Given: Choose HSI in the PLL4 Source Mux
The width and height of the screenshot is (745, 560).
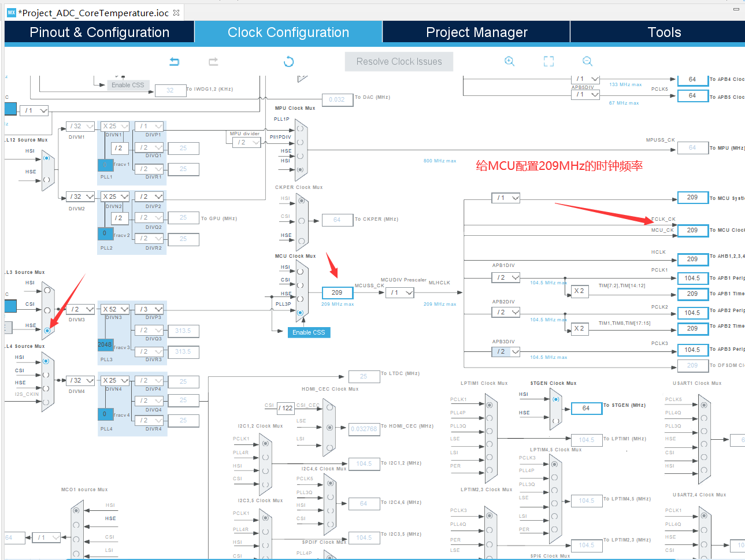Looking at the screenshot, I should click(x=46, y=361).
